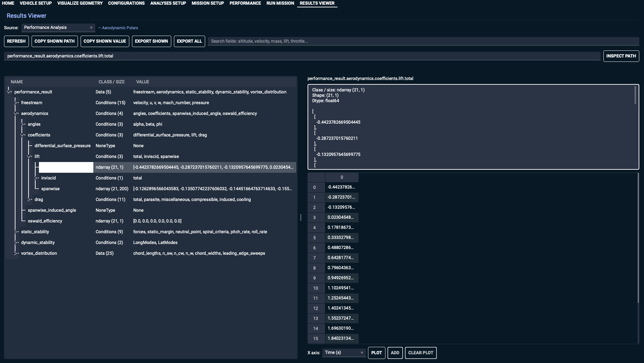Open the VEHICLE SETUP tab
Screen dimensions: 644x363
pos(36,3)
